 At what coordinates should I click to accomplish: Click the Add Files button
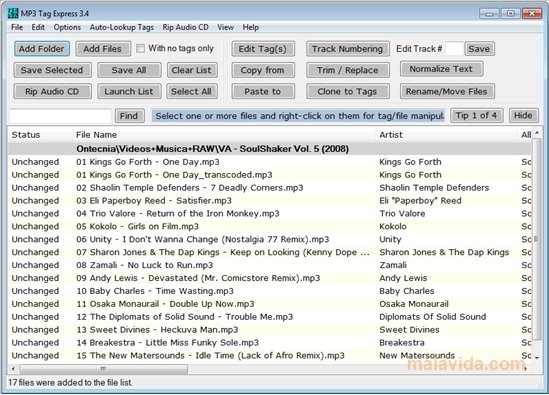(x=103, y=49)
